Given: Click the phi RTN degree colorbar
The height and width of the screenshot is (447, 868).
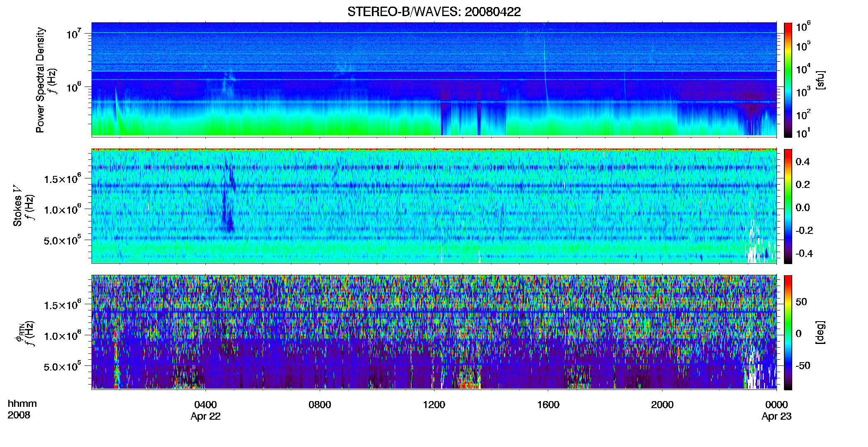Looking at the screenshot, I should pyautogui.click(x=788, y=332).
